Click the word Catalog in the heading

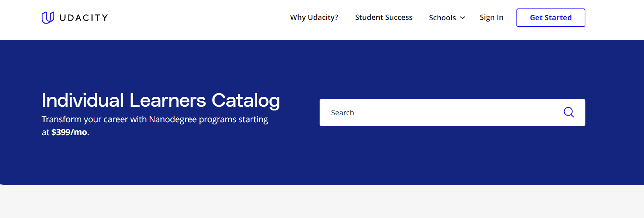246,100
